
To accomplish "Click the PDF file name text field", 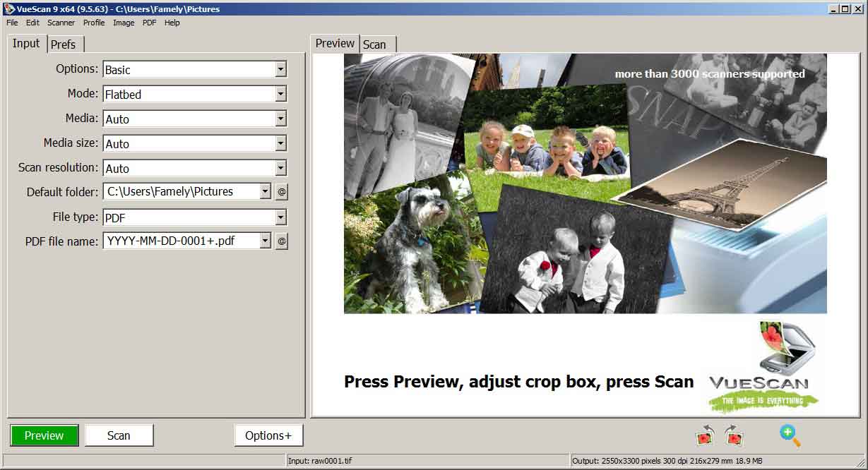I will (182, 241).
